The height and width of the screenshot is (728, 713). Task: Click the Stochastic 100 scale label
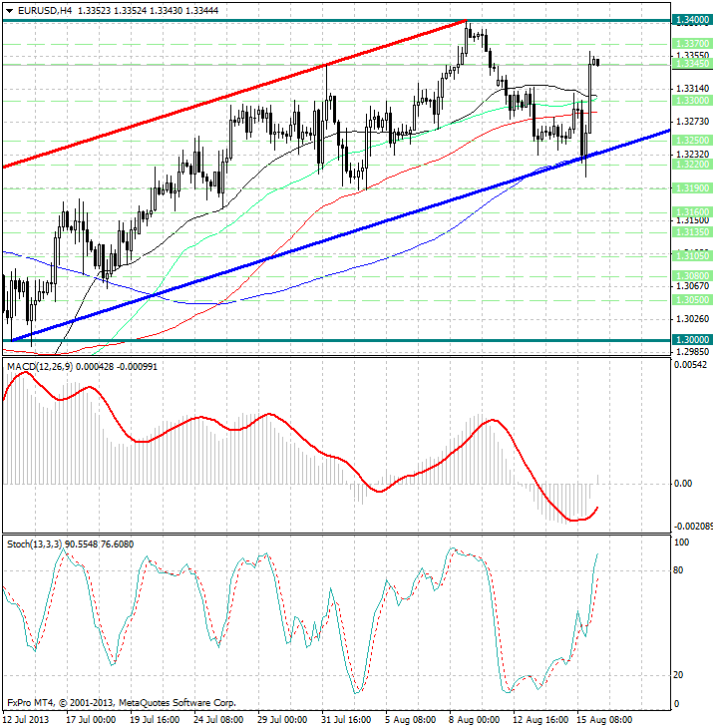click(681, 543)
